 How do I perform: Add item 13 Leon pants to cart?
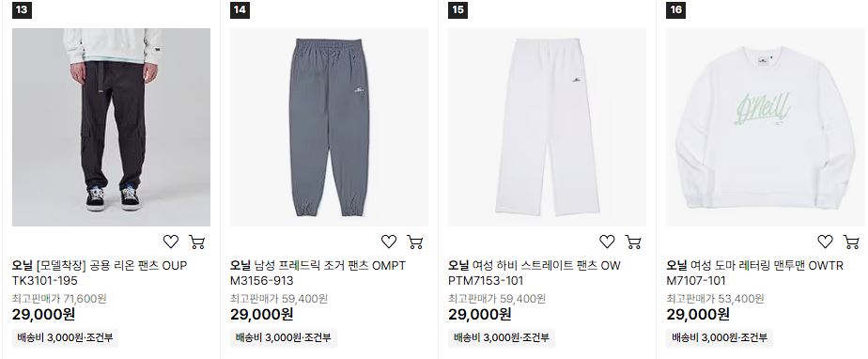[197, 242]
